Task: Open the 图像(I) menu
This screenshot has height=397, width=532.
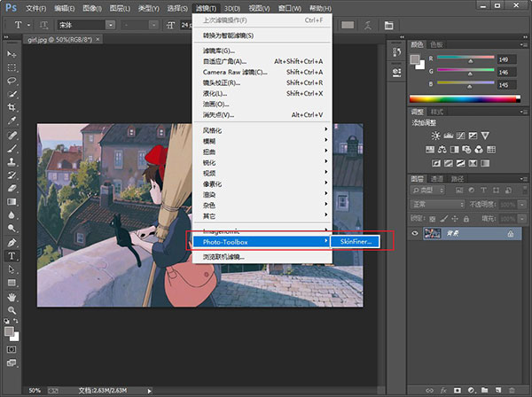Action: [92, 8]
